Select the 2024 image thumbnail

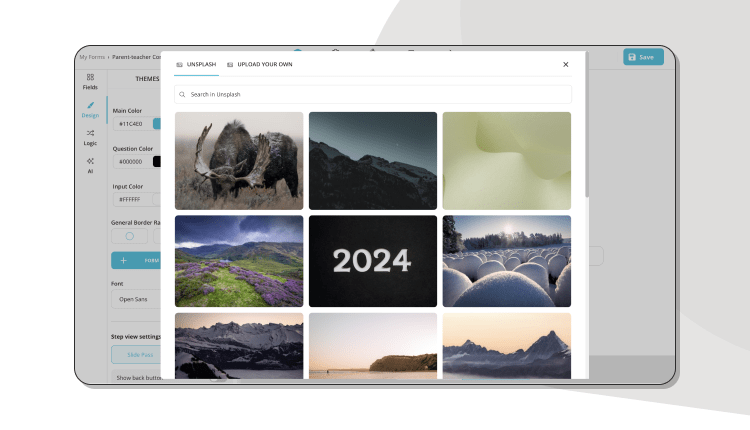[x=372, y=261]
